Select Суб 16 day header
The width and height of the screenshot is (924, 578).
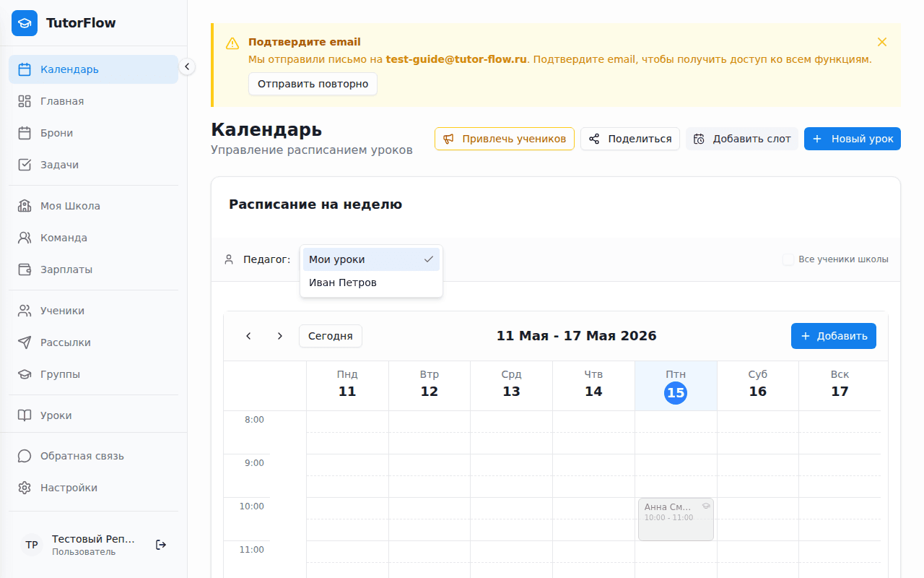point(758,384)
